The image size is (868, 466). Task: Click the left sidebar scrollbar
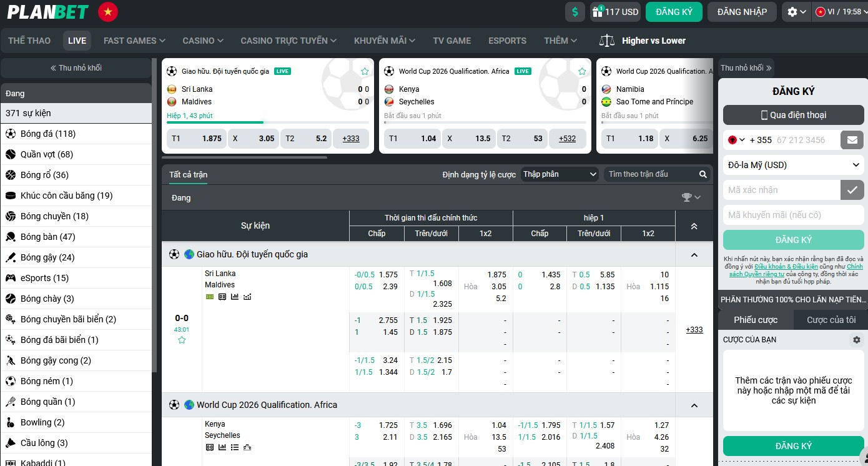click(154, 216)
